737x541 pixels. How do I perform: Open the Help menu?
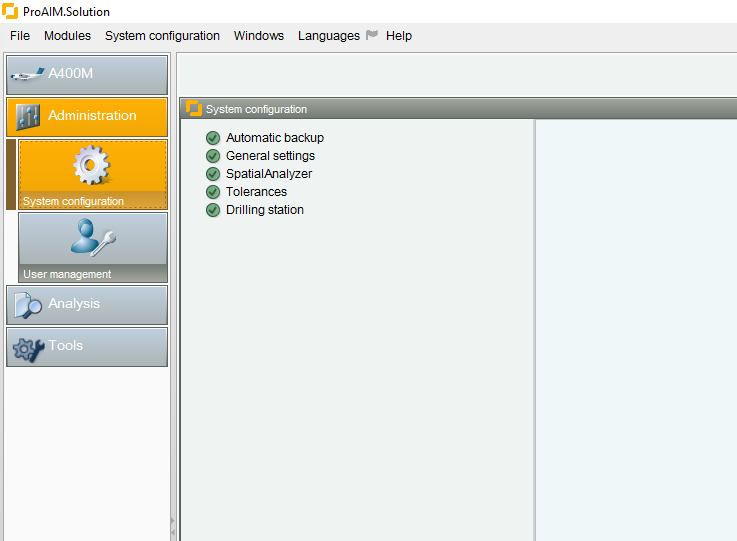[399, 36]
